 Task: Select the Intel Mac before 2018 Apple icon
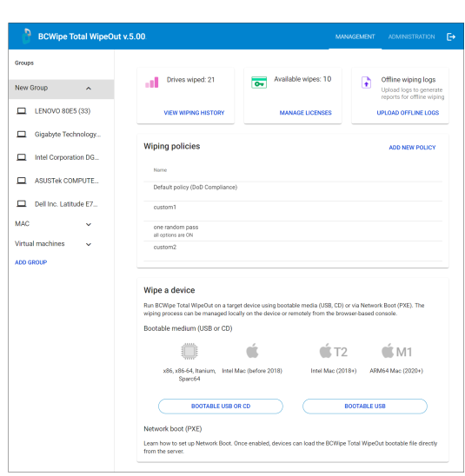click(252, 351)
